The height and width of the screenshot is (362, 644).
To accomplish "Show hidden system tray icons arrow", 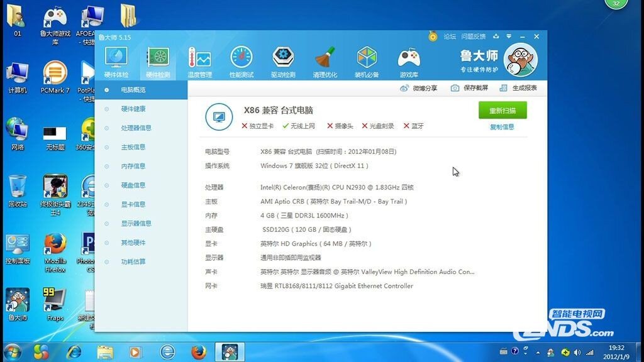I will [x=538, y=353].
